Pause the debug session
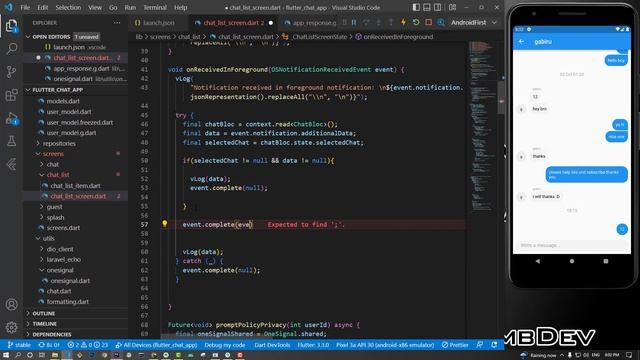Screen dimensions: 640x360 click(354, 22)
